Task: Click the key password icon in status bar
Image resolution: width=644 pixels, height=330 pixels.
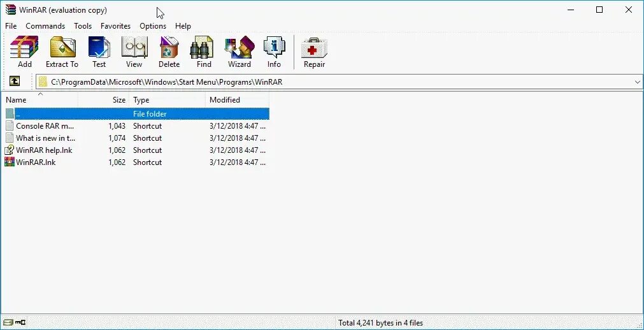Action: (x=20, y=322)
